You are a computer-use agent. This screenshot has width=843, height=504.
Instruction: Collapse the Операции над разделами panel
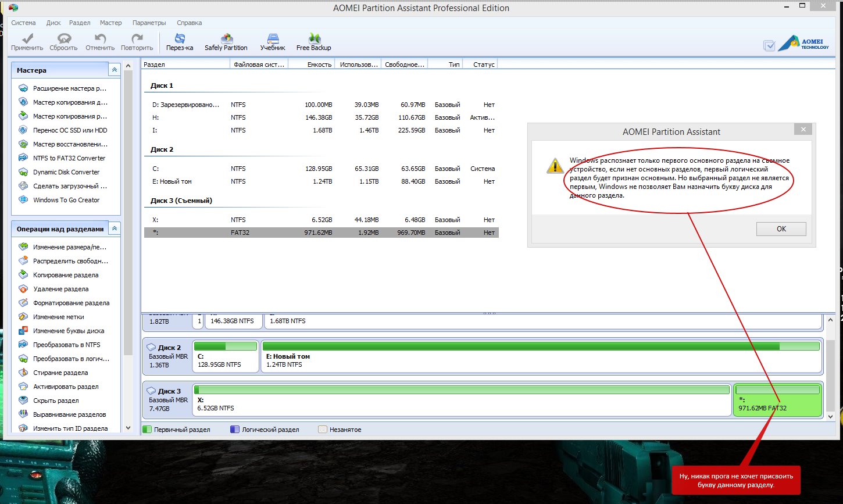(115, 228)
